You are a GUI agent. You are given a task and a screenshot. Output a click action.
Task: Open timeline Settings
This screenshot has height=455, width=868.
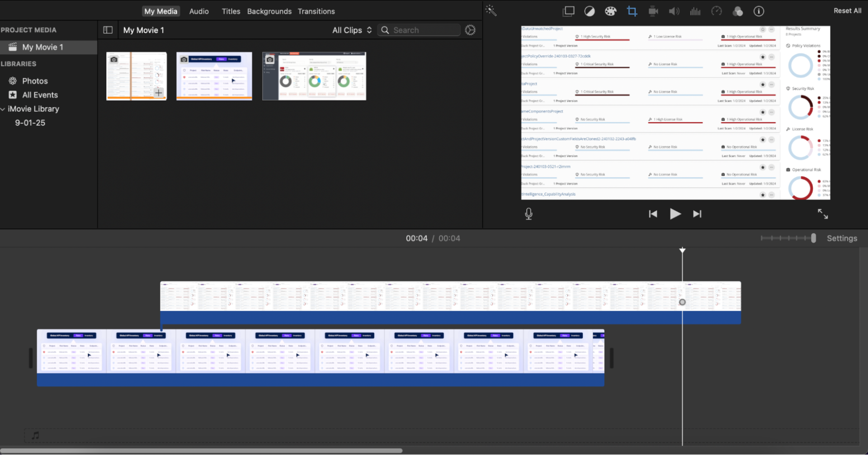(842, 238)
